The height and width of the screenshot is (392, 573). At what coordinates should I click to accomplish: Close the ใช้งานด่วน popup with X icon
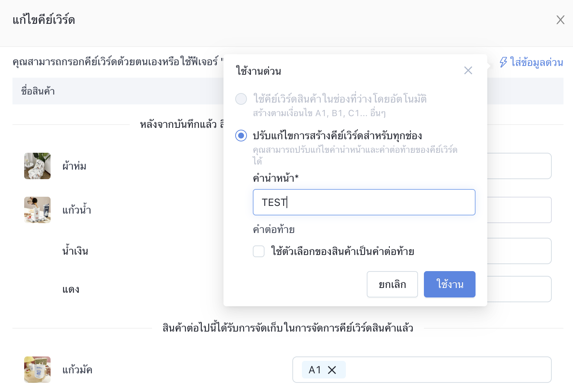[468, 70]
